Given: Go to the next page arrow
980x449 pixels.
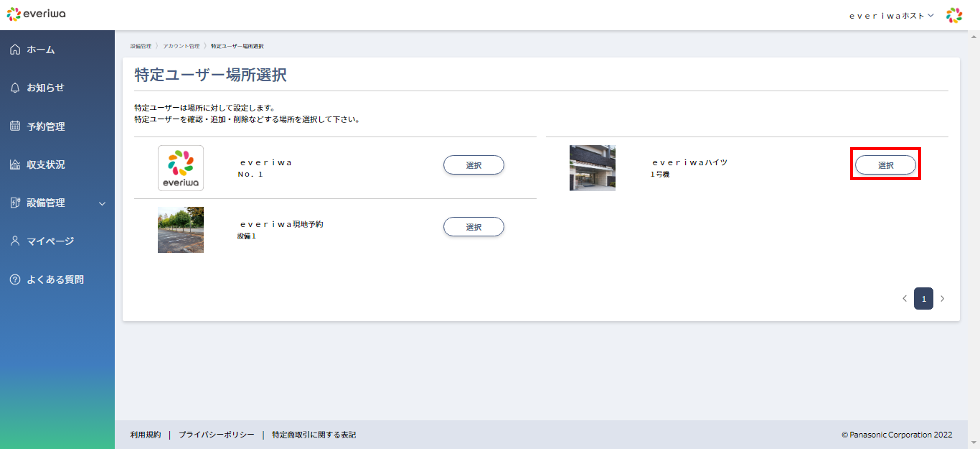Looking at the screenshot, I should click(x=942, y=299).
